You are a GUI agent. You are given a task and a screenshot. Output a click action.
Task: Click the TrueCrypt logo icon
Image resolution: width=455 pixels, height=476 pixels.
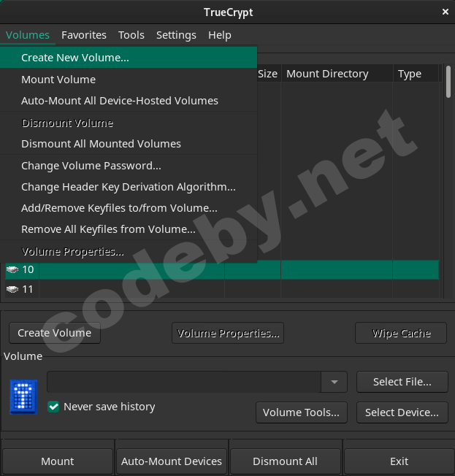pyautogui.click(x=23, y=396)
